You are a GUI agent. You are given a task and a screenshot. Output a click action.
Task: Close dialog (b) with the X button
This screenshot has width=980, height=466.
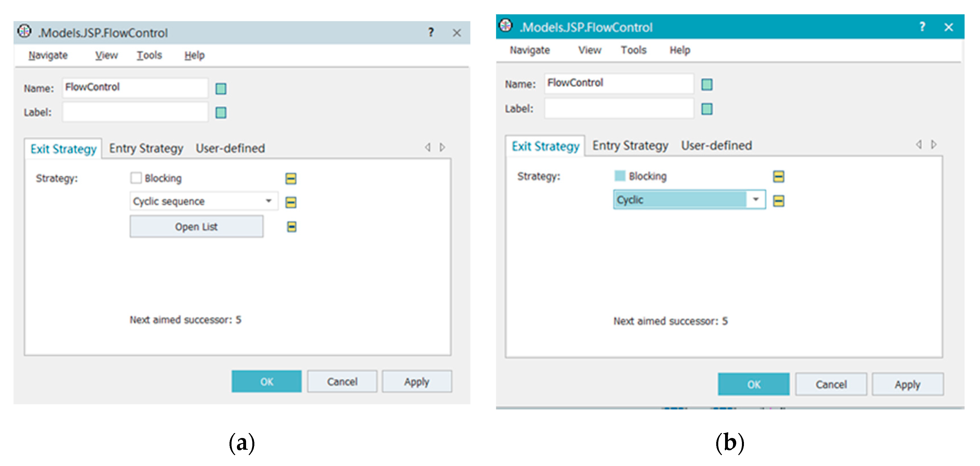coord(948,27)
